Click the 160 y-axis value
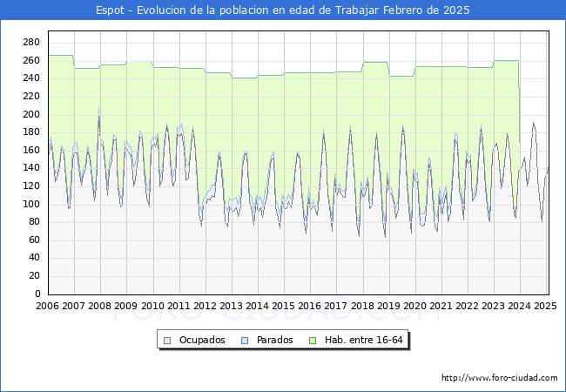The height and width of the screenshot is (392, 566). tap(31, 150)
